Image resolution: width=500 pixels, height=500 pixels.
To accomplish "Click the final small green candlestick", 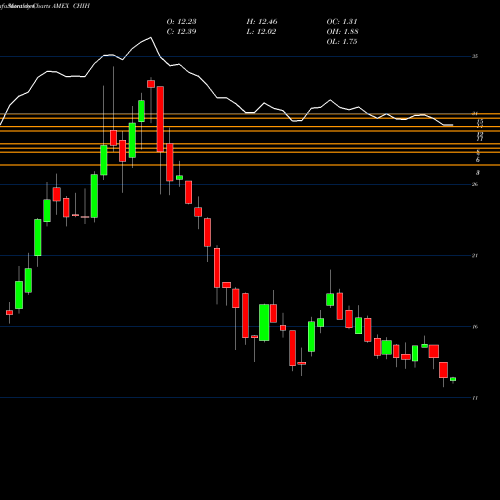I will pyautogui.click(x=453, y=379).
